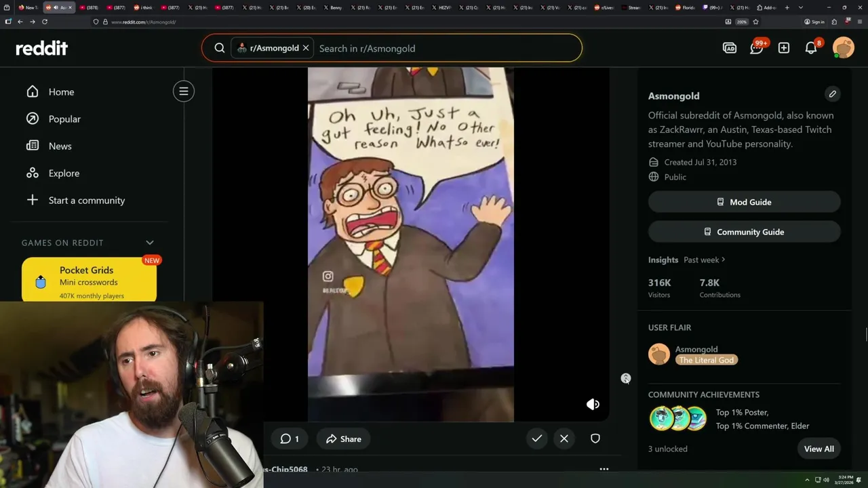Open the system tray volume icon
The image size is (868, 488).
click(x=826, y=480)
